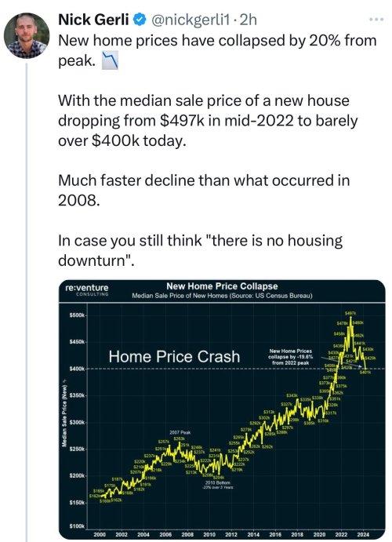Click the re:venture Consulting logo in chart
Screen dimensions: 392x542
click(87, 289)
